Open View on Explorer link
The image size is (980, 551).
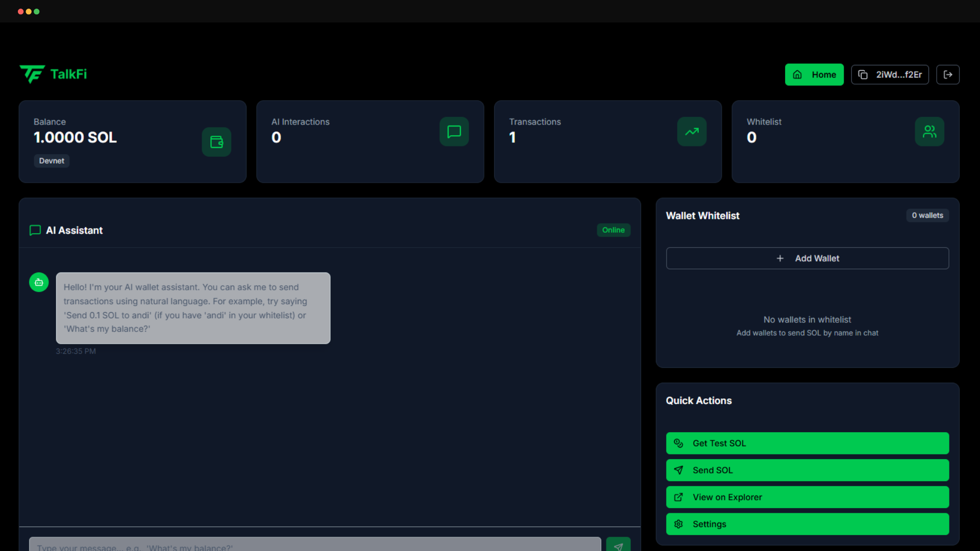point(807,497)
